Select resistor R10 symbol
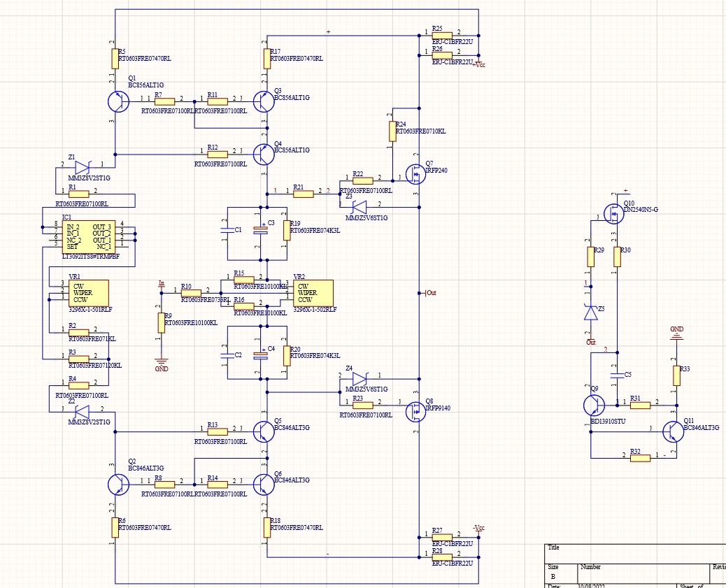This screenshot has width=726, height=588. coord(191,293)
